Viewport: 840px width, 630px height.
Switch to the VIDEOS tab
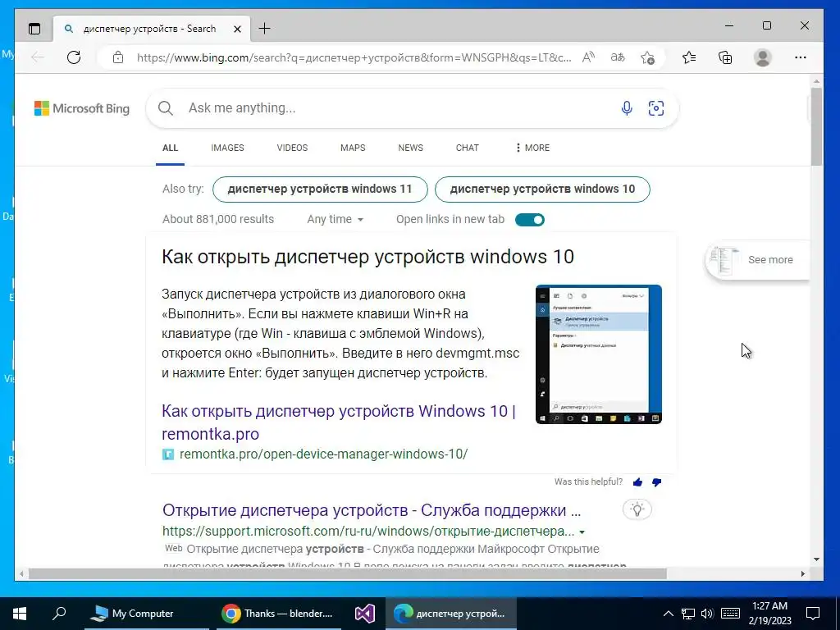pos(293,148)
